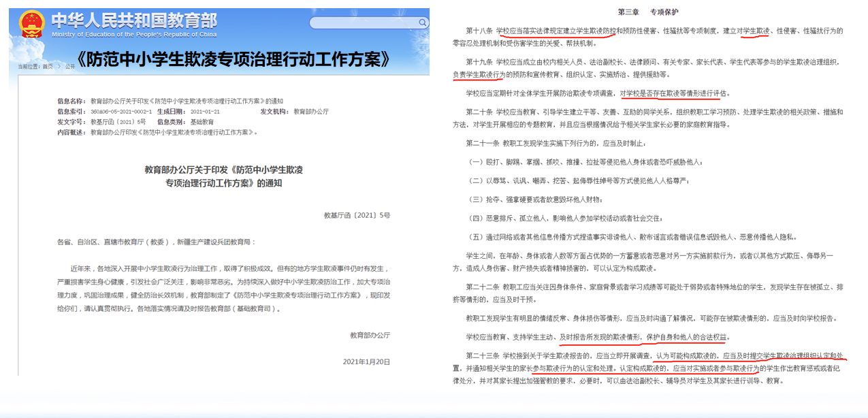Click the 内容概述 label
The image size is (868, 418).
[72, 132]
